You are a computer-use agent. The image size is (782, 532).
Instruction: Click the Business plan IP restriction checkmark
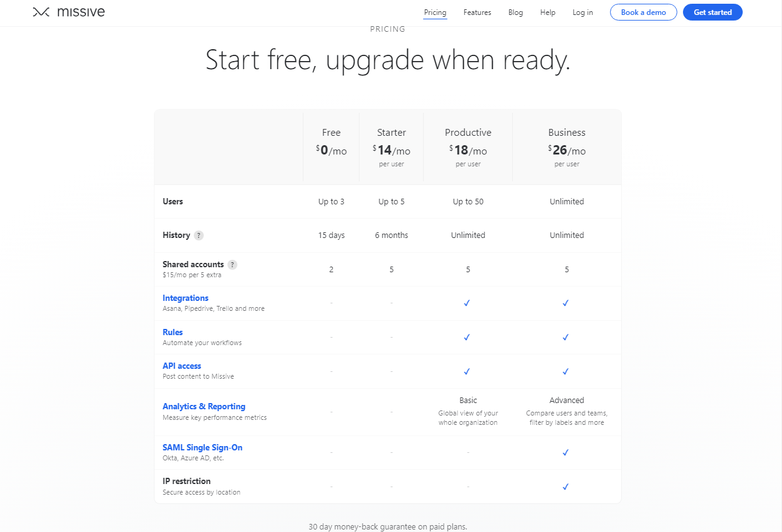point(566,487)
